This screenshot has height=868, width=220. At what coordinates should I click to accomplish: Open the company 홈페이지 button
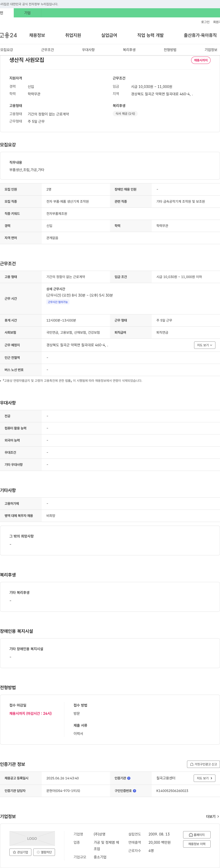click(197, 835)
